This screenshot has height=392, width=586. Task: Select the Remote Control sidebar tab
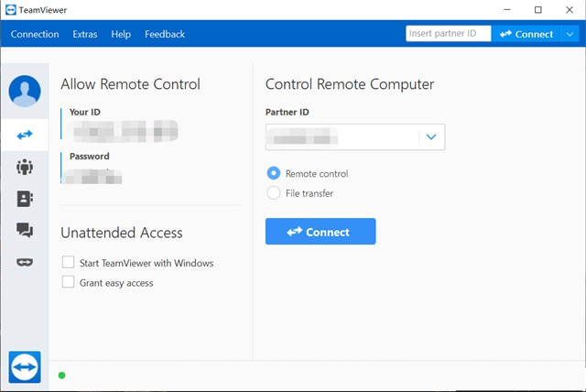[x=25, y=135]
